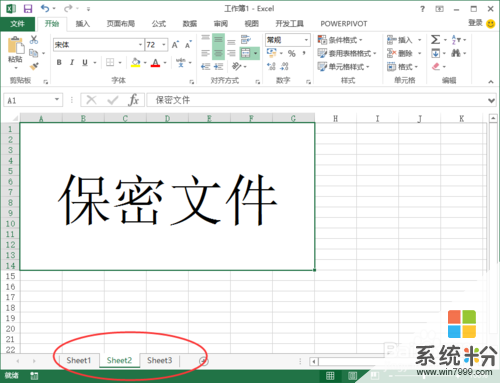Image resolution: width=500 pixels, height=383 pixels.
Task: Switch to the 插入 Insert tab
Action: tap(82, 24)
